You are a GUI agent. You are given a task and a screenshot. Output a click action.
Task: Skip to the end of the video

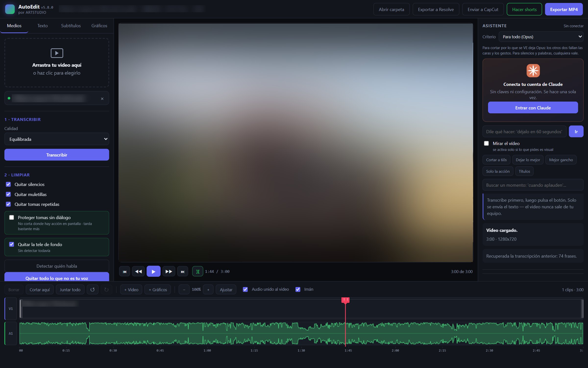[x=183, y=271]
